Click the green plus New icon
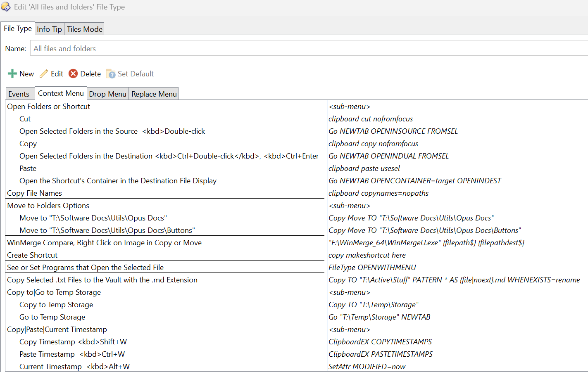Viewport: 588px width, 372px height. tap(12, 73)
